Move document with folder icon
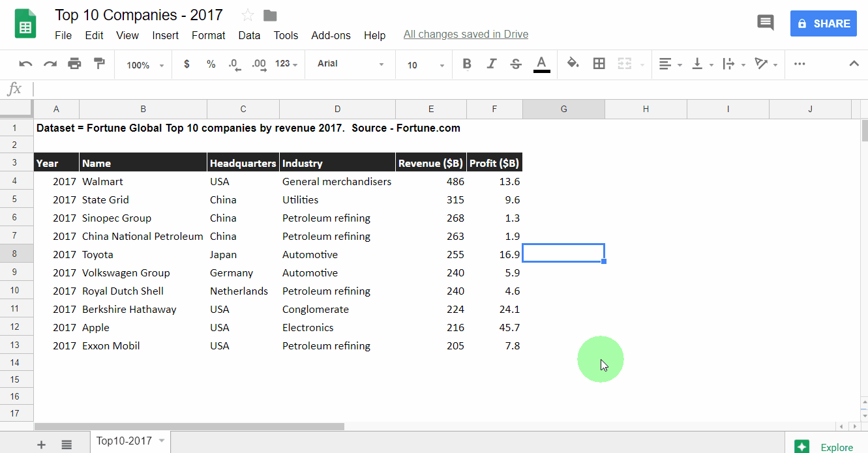The height and width of the screenshot is (453, 868). [270, 15]
